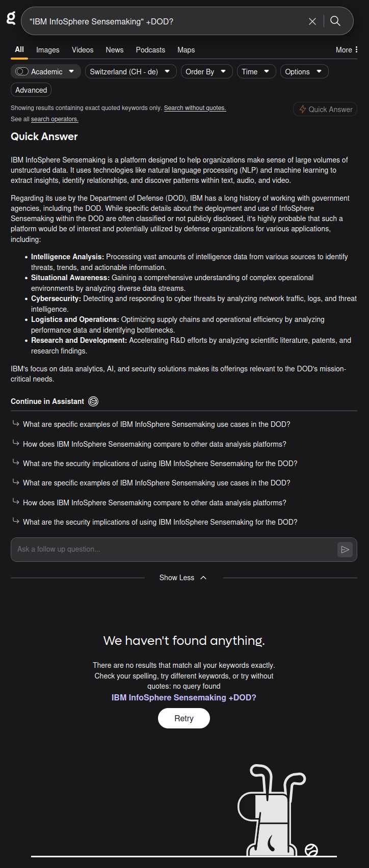
Task: Collapse answer with Show Less chevron
Action: pos(203,578)
